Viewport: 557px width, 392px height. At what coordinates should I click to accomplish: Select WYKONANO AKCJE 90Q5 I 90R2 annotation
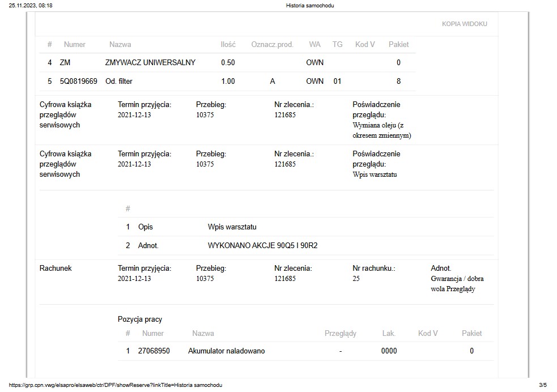point(262,246)
